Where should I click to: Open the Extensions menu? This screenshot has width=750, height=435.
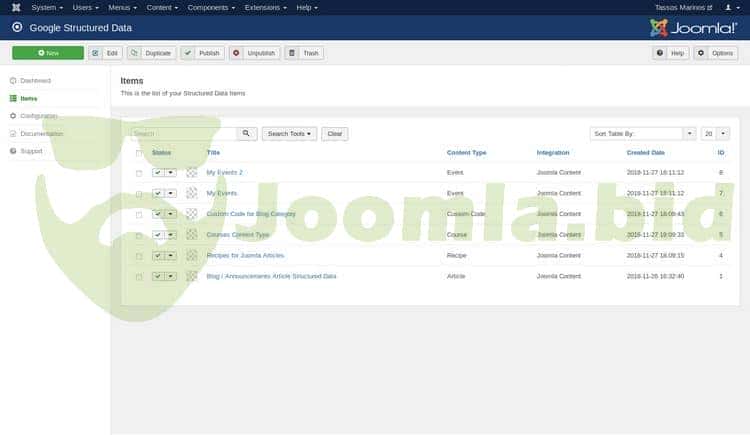[x=265, y=8]
